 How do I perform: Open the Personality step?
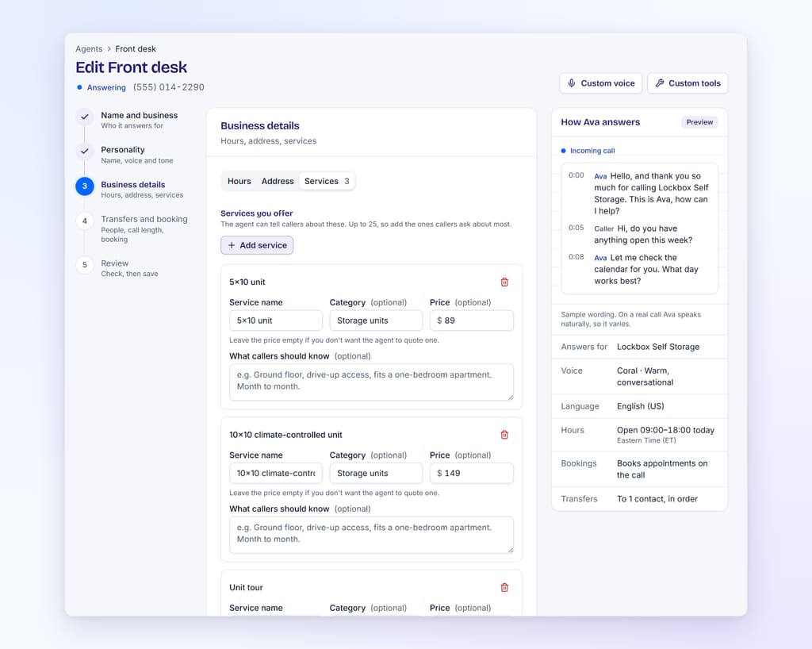[x=136, y=155]
